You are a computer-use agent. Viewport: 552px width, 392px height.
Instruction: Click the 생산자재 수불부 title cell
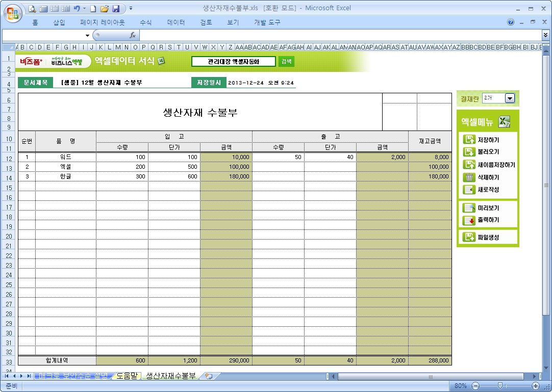[x=200, y=112]
